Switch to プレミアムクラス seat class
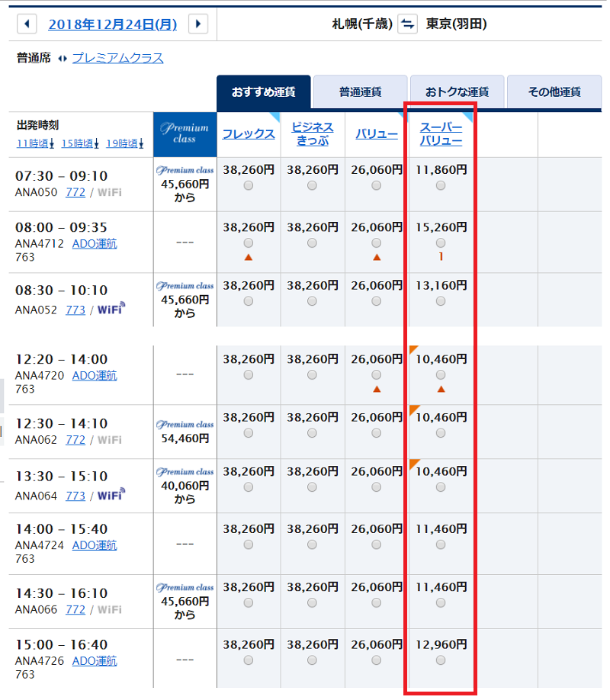Screen dimensions: 610x700 [118, 58]
